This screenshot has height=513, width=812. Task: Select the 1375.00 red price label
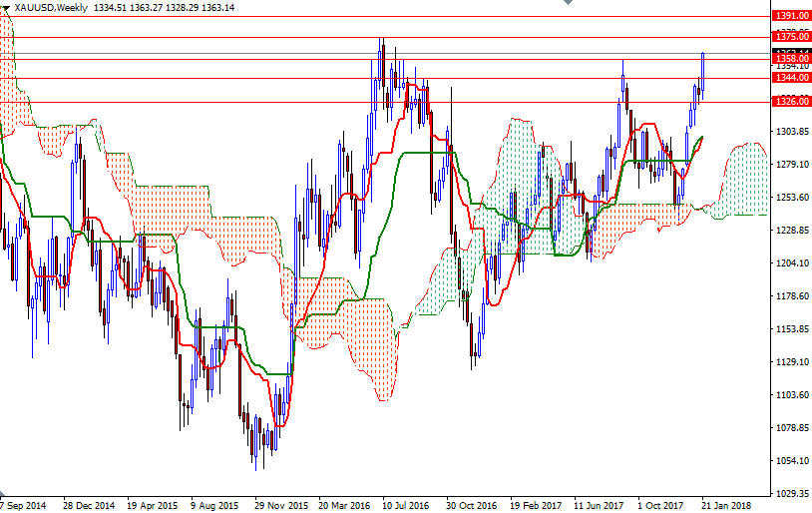(790, 37)
